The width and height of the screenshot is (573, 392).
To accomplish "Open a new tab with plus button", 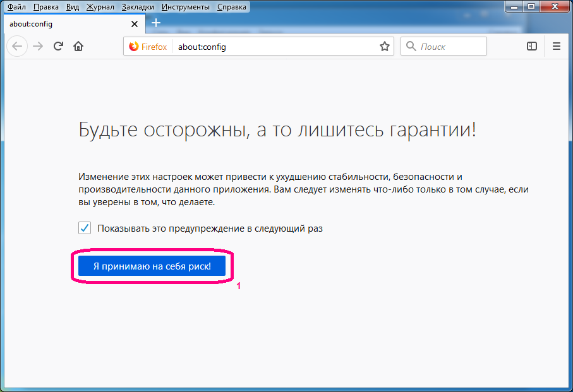I will click(x=156, y=23).
